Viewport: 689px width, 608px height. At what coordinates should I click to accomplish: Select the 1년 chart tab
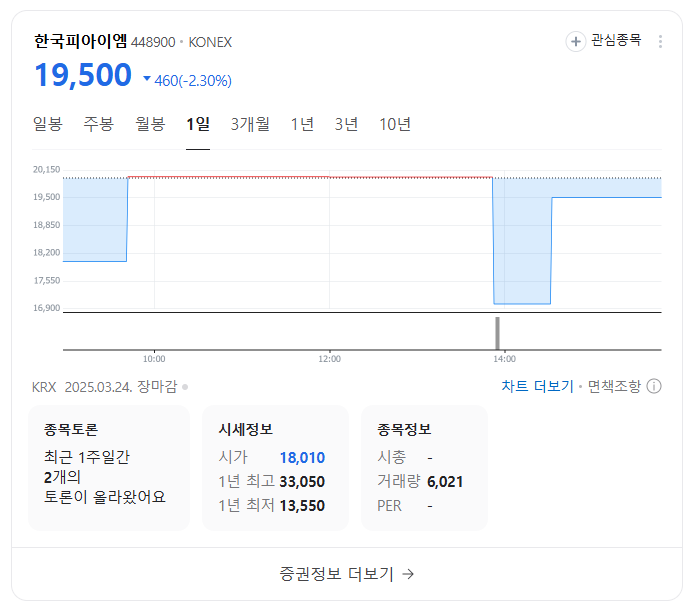tap(302, 124)
